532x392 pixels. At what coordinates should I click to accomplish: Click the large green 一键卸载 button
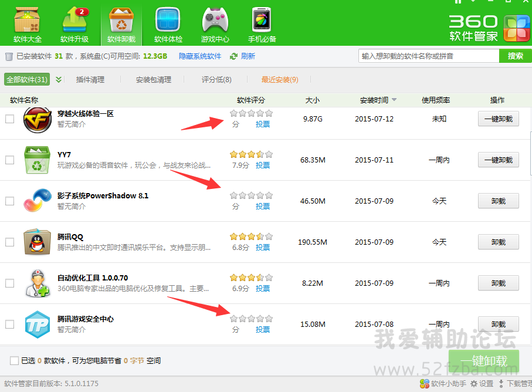point(484,361)
